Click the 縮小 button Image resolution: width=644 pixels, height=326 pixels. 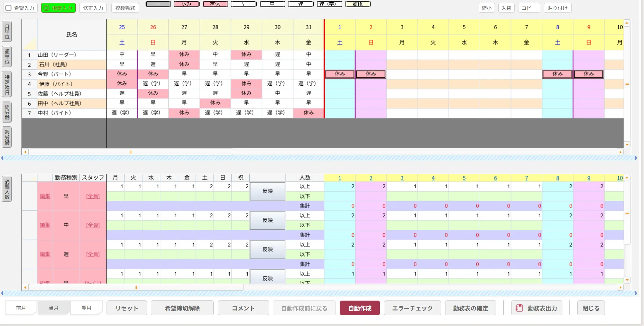tap(487, 8)
